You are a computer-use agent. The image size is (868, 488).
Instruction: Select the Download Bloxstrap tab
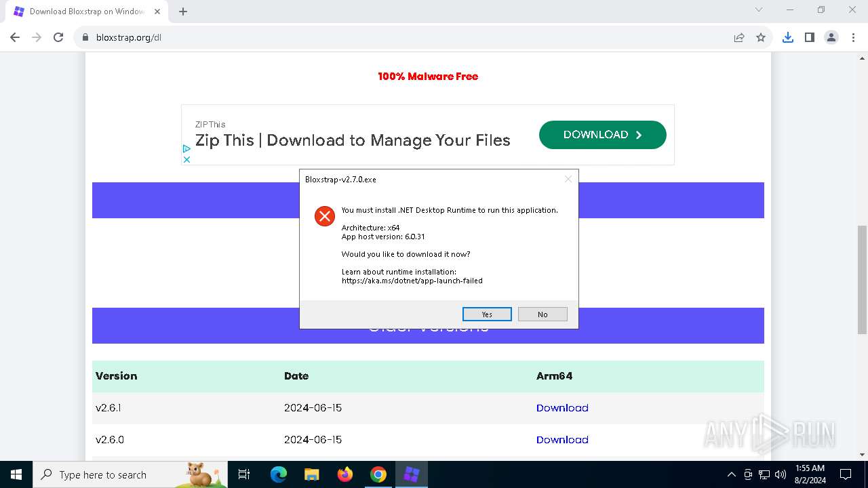click(86, 12)
